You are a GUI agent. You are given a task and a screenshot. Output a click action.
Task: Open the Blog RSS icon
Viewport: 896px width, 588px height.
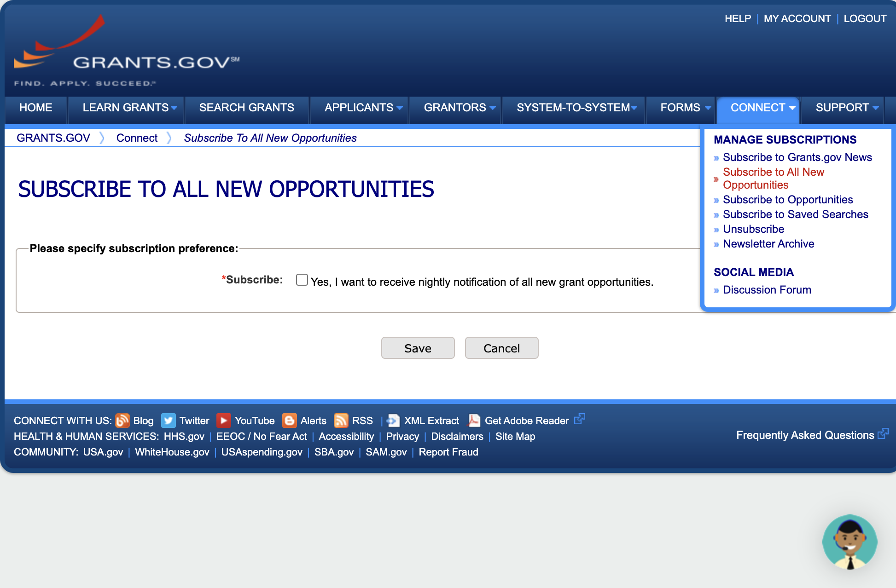pos(122,421)
